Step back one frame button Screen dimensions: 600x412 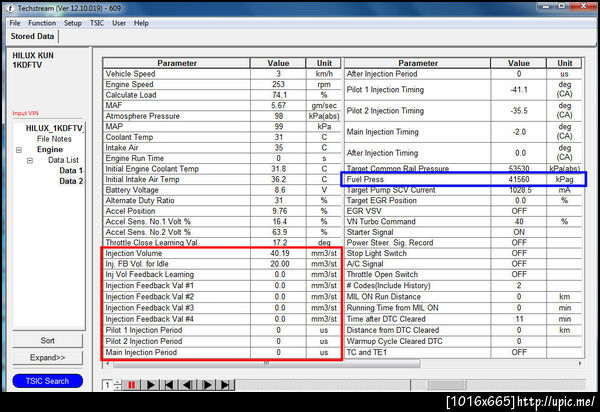(x=188, y=385)
